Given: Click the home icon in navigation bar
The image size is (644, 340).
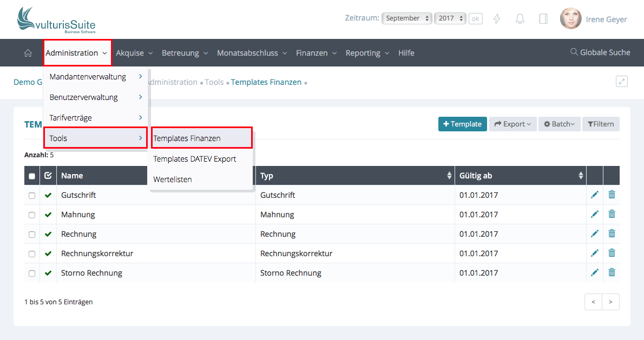Looking at the screenshot, I should 28,53.
